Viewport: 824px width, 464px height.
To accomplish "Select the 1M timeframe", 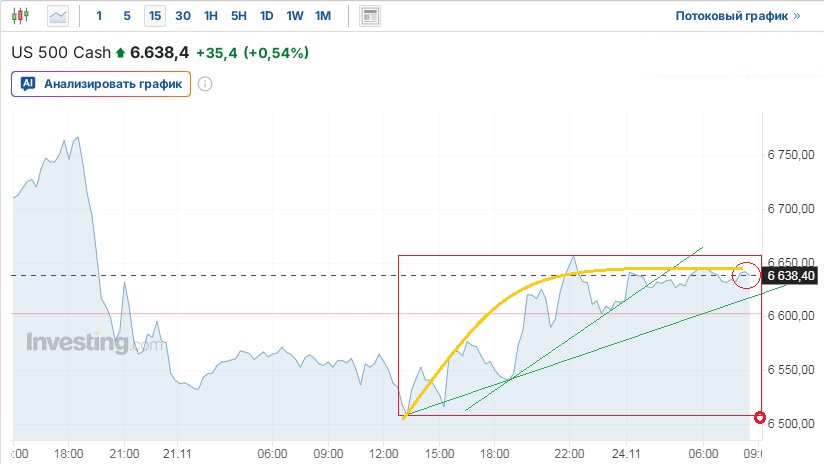I will pyautogui.click(x=322, y=16).
